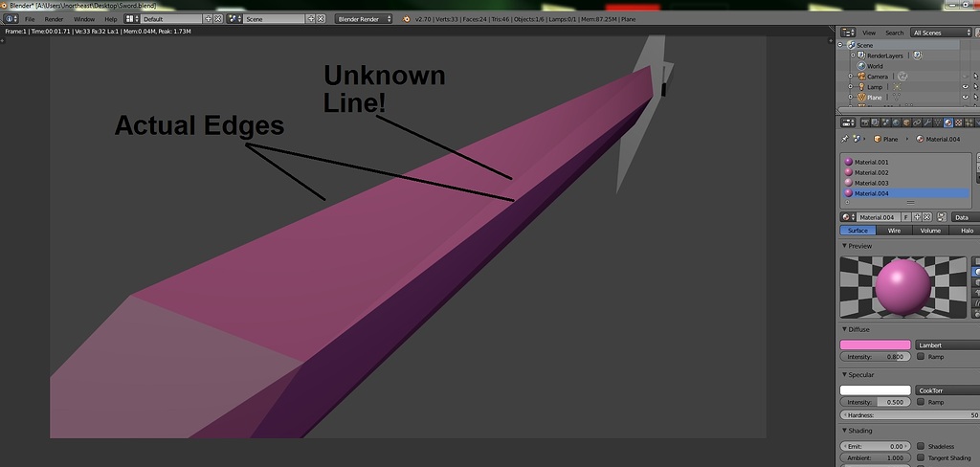This screenshot has height=467, width=980.
Task: Switch to the World properties tab
Action: (896, 122)
